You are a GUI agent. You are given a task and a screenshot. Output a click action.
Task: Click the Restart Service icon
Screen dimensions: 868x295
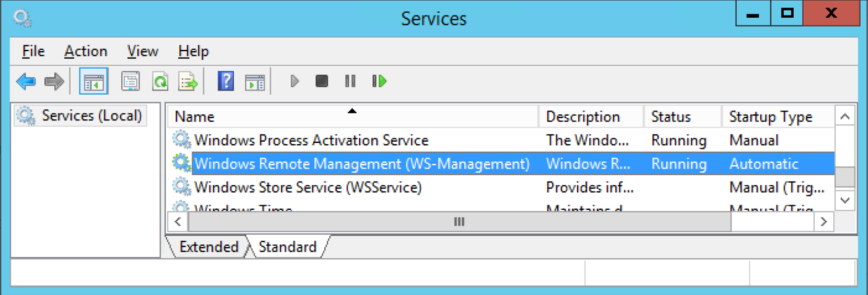pyautogui.click(x=379, y=81)
